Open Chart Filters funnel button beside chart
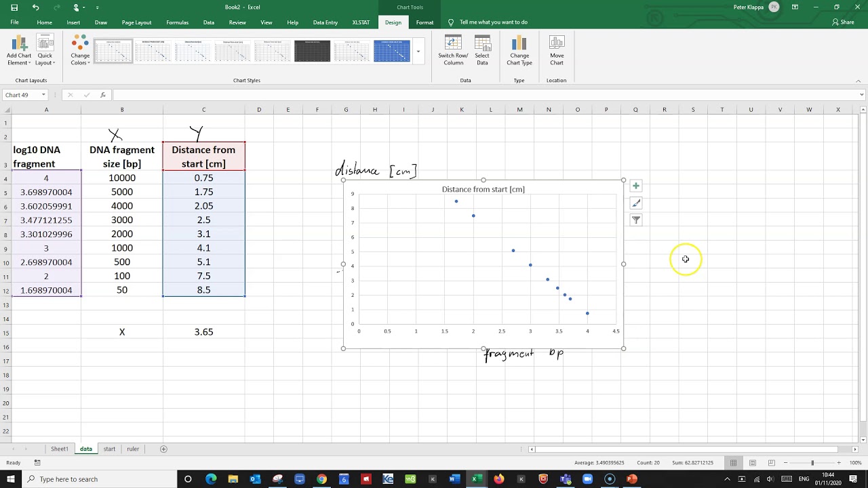 click(x=636, y=220)
